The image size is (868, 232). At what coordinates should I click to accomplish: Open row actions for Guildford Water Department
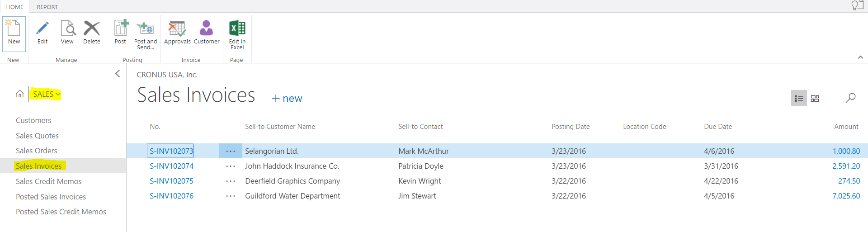pos(231,196)
